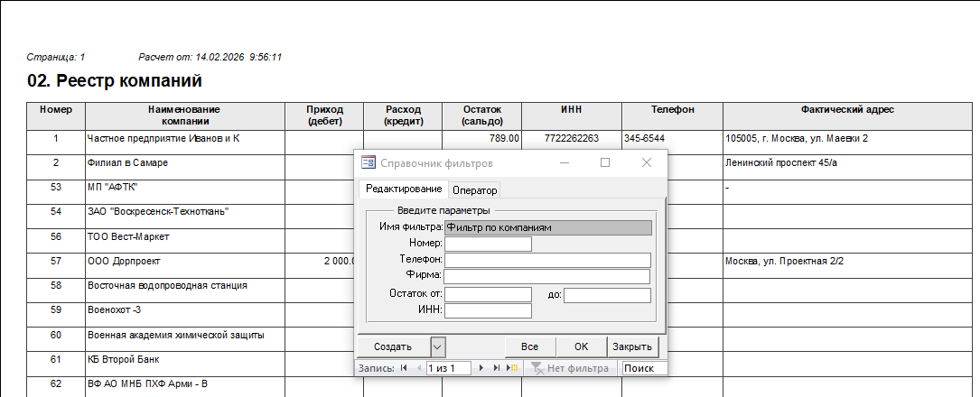The width and height of the screenshot is (980, 397).
Task: Select the Редактирование tab
Action: [404, 189]
